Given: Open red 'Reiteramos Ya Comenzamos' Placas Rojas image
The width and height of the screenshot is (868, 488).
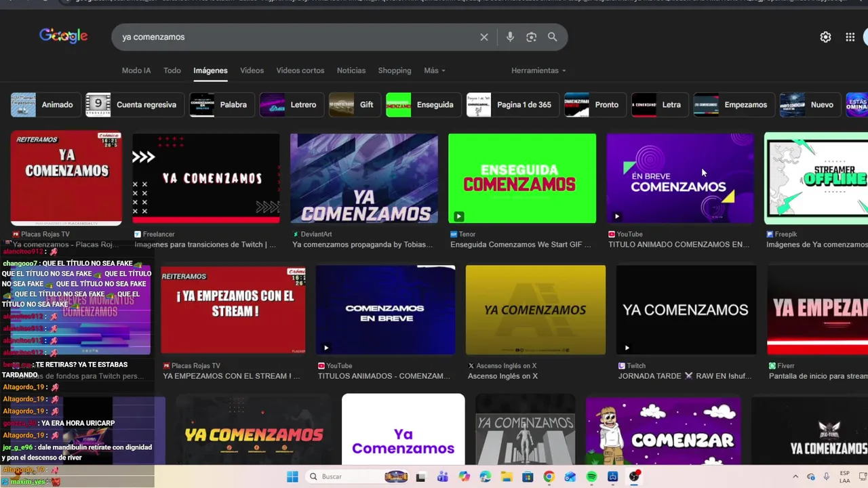Looking at the screenshot, I should (x=66, y=178).
